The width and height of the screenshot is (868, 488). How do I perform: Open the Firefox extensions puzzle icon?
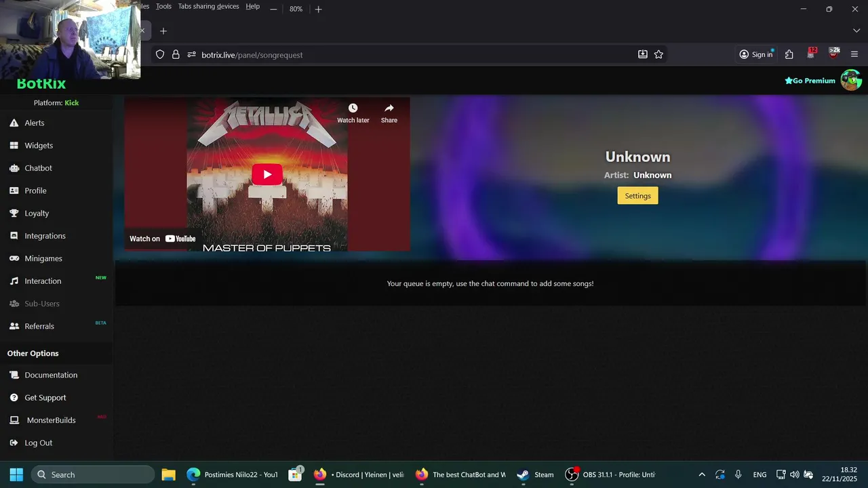coord(789,54)
